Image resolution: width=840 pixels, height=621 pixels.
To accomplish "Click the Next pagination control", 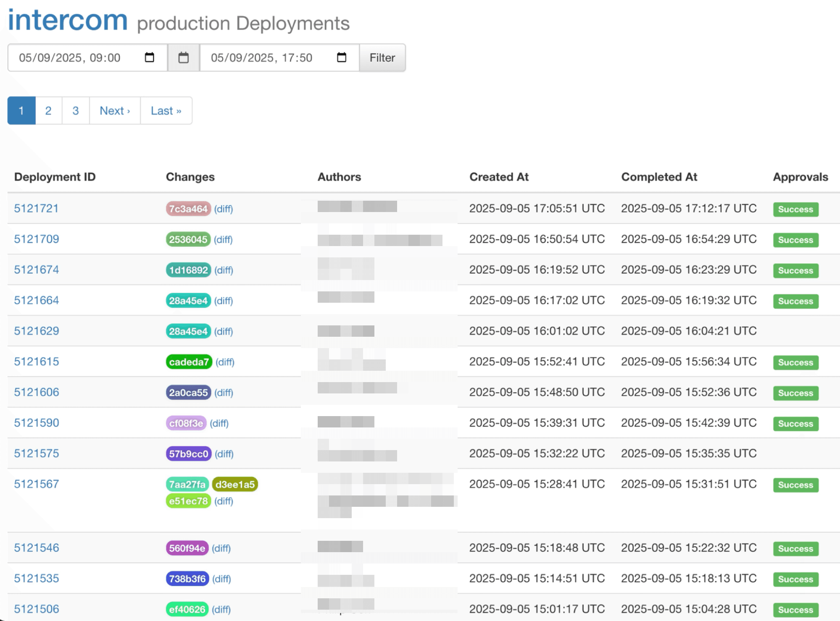I will (114, 110).
